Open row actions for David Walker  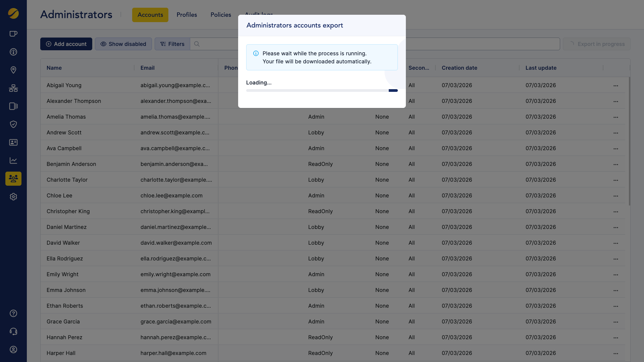click(616, 243)
